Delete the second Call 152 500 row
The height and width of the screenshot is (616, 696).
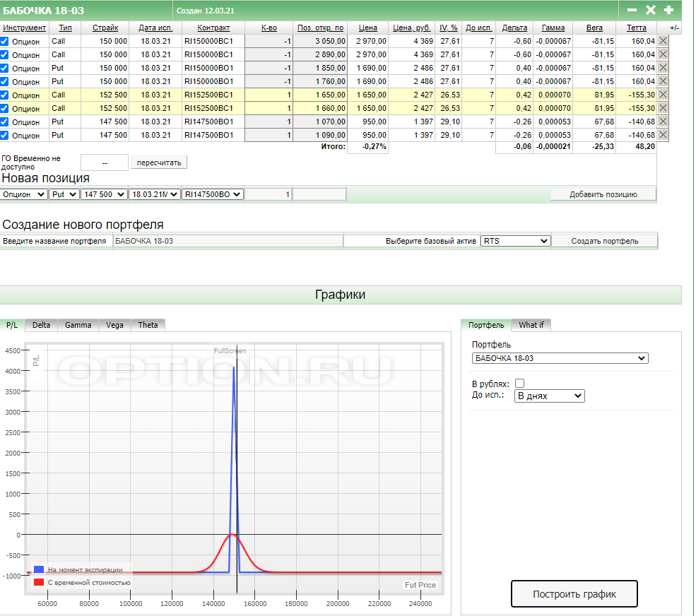[663, 108]
